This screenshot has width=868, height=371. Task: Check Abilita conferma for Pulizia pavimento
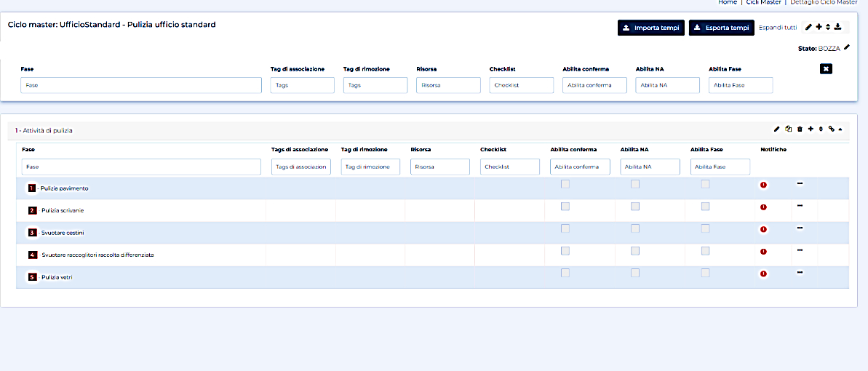click(x=565, y=185)
